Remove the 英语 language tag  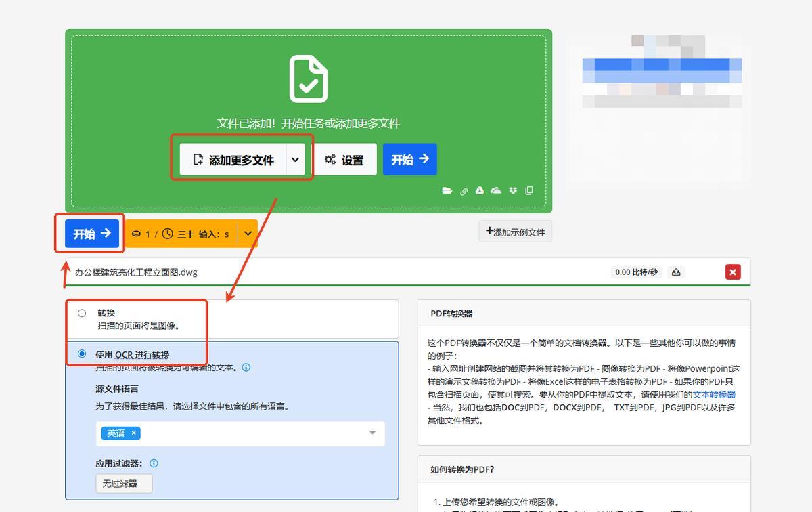(x=134, y=433)
